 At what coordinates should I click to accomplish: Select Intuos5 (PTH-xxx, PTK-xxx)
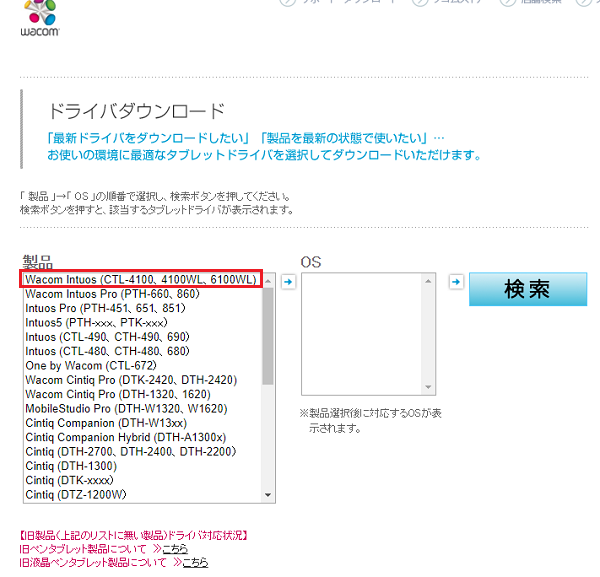point(143,323)
